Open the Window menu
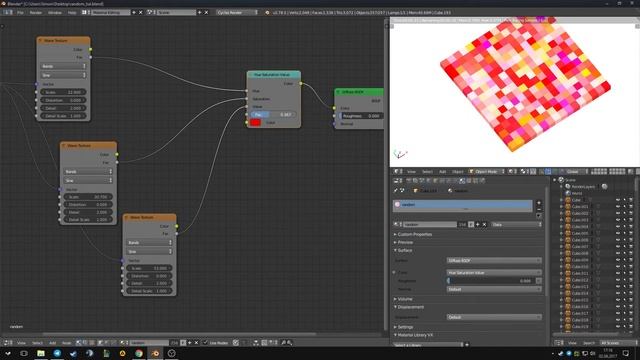Viewport: 640px width, 360px height. 55,13
